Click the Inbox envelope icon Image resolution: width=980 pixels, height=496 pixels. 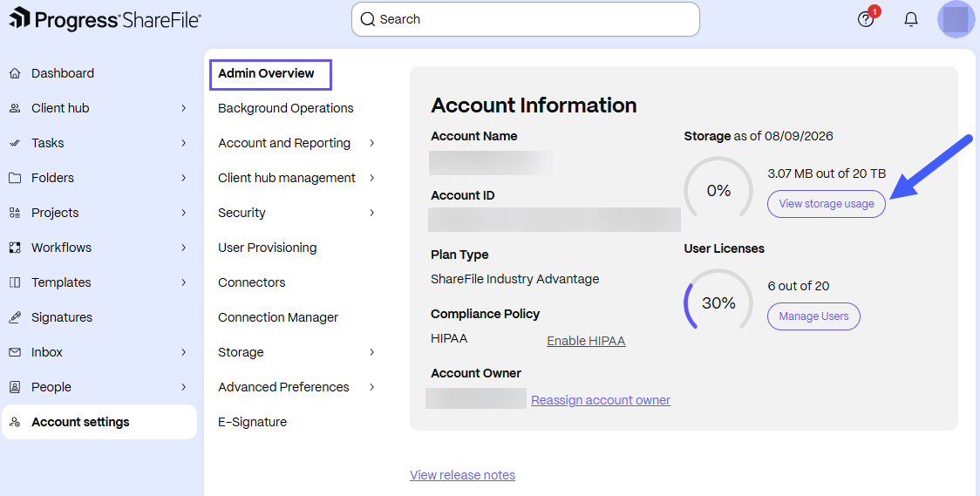(15, 352)
